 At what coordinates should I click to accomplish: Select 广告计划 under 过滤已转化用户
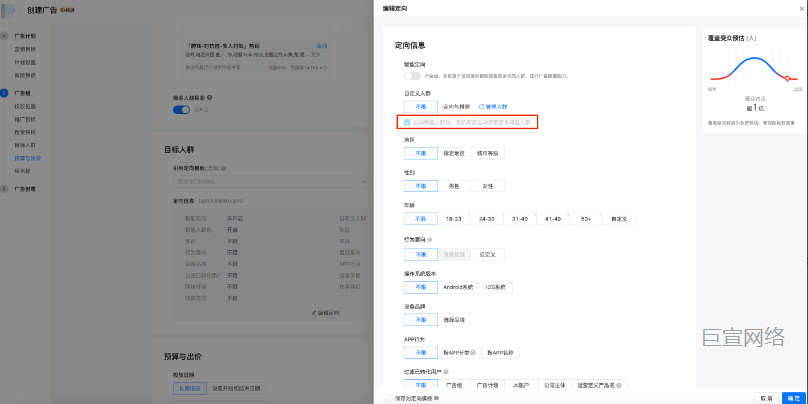(487, 385)
